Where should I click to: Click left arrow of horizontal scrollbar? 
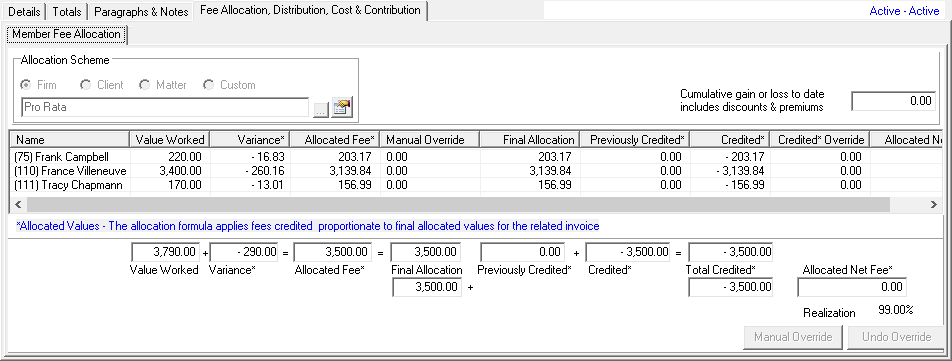coord(17,204)
